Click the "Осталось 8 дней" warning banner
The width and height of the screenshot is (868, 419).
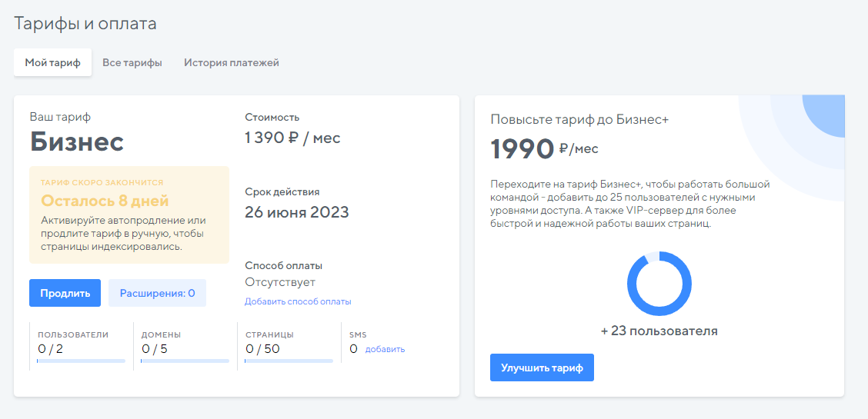pyautogui.click(x=129, y=214)
